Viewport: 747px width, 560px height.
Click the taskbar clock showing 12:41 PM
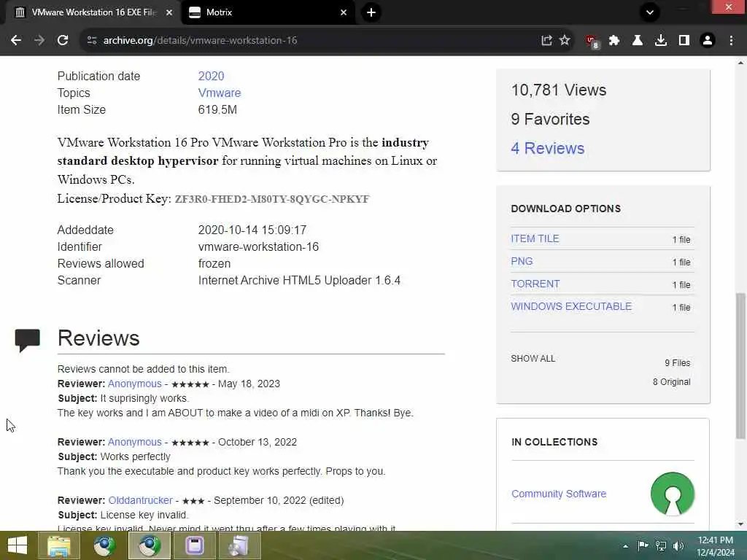(716, 546)
